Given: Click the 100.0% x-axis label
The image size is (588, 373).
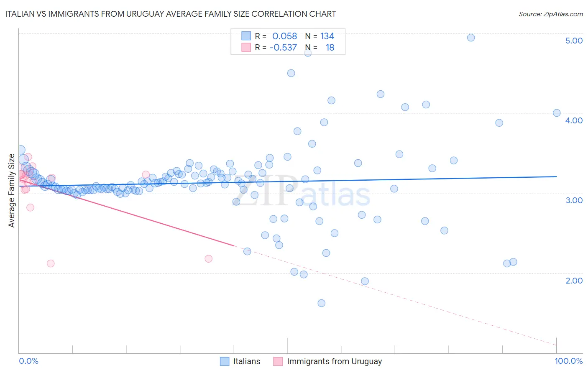Looking at the screenshot, I should point(569,361).
